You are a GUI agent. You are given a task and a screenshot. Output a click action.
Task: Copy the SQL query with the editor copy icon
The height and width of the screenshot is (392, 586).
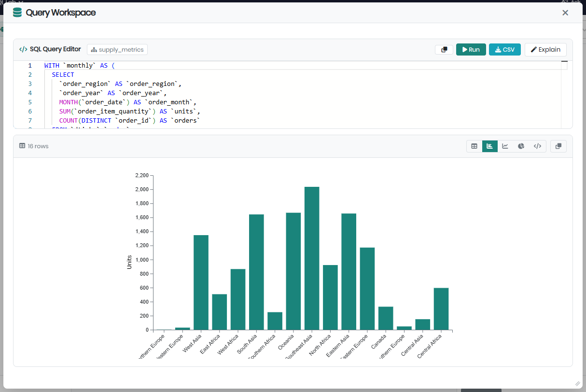444,50
